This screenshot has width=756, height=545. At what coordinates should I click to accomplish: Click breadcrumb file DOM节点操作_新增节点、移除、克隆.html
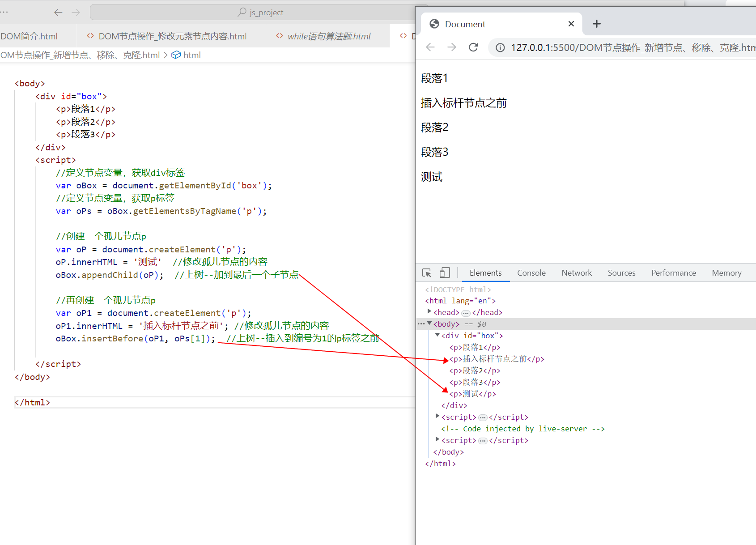tap(80, 55)
